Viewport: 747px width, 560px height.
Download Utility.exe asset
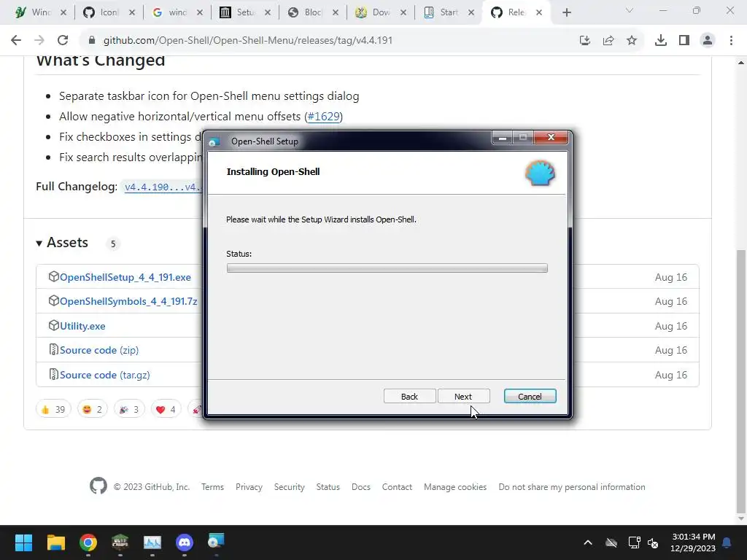pyautogui.click(x=82, y=326)
